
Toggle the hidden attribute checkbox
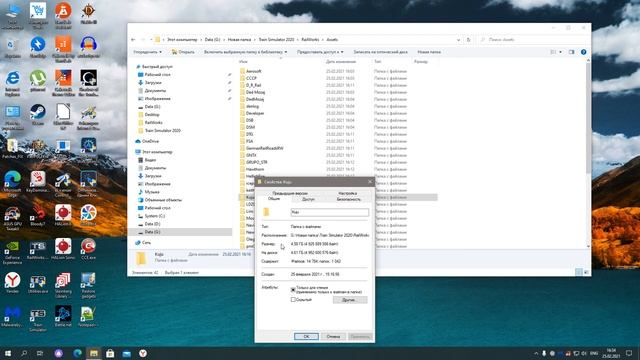pos(293,300)
